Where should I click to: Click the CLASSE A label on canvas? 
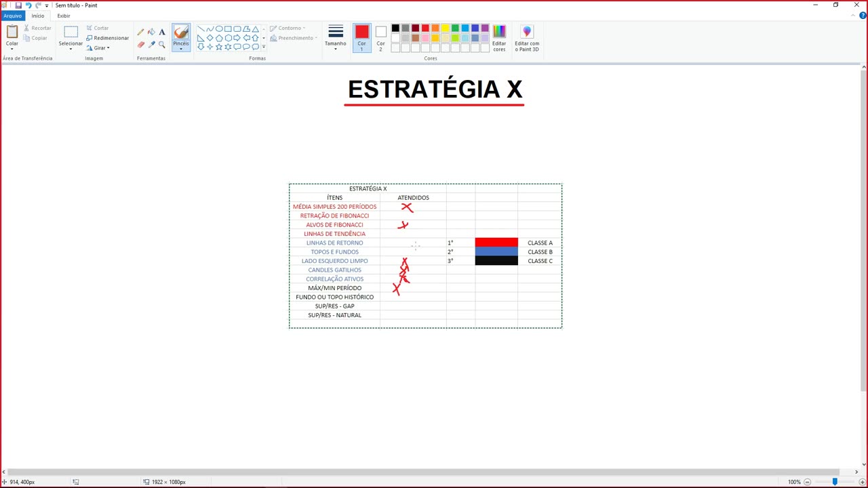point(540,243)
